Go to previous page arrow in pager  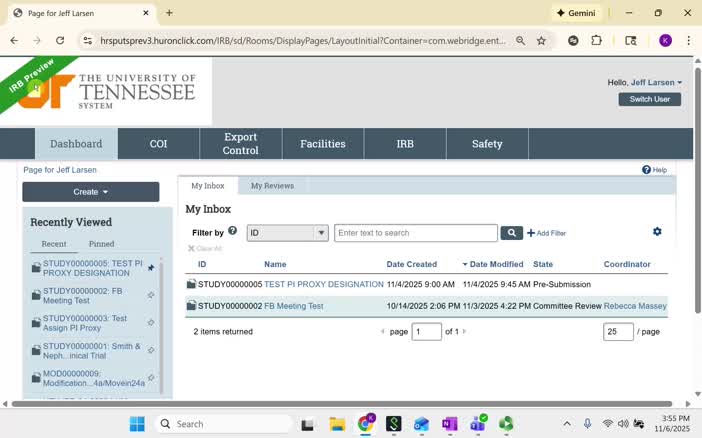pyautogui.click(x=383, y=331)
